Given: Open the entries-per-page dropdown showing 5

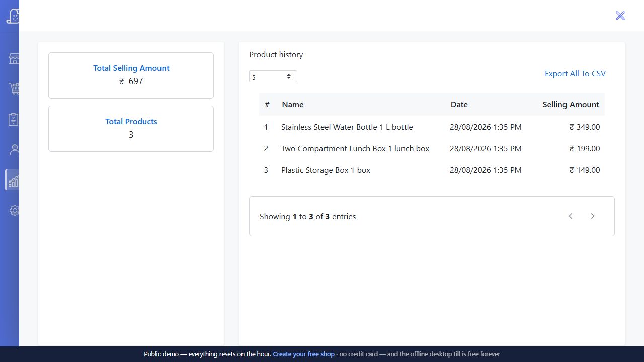Looking at the screenshot, I should coord(273,76).
